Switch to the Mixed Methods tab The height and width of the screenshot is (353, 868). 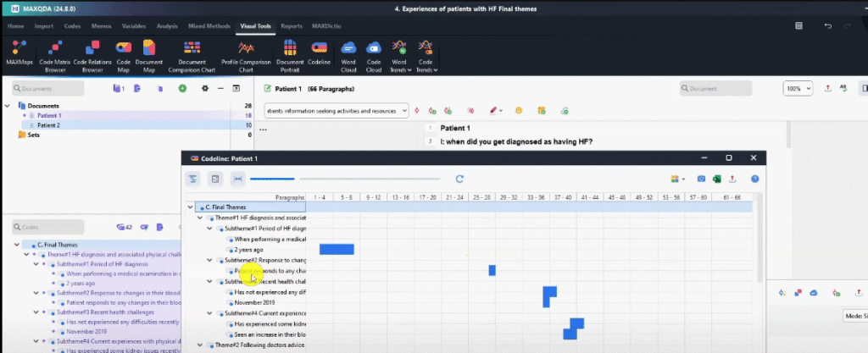pos(209,26)
